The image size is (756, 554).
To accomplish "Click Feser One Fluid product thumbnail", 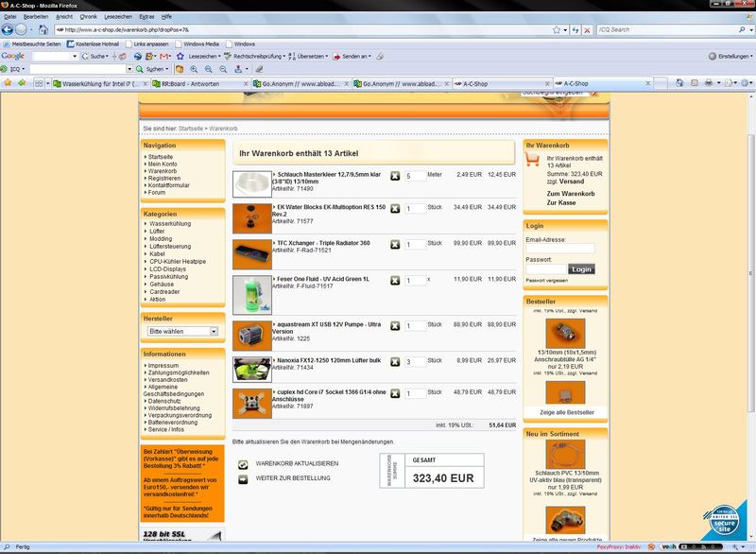I will click(252, 295).
